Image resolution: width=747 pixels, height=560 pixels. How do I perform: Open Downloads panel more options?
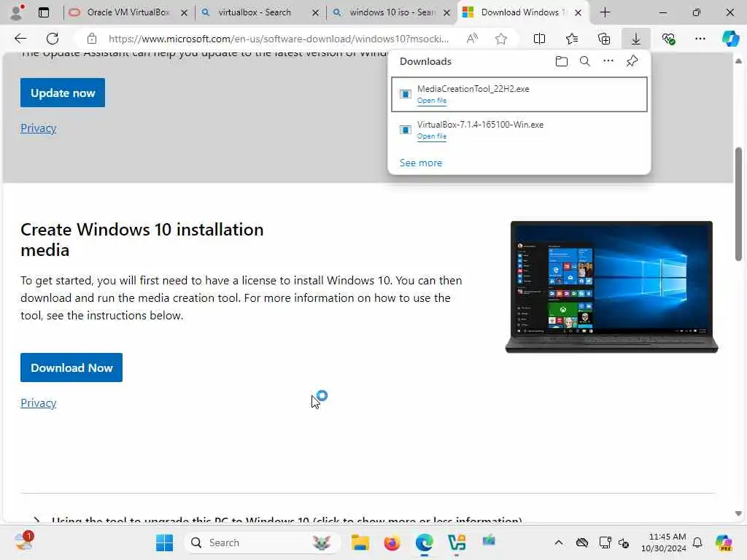click(x=608, y=61)
